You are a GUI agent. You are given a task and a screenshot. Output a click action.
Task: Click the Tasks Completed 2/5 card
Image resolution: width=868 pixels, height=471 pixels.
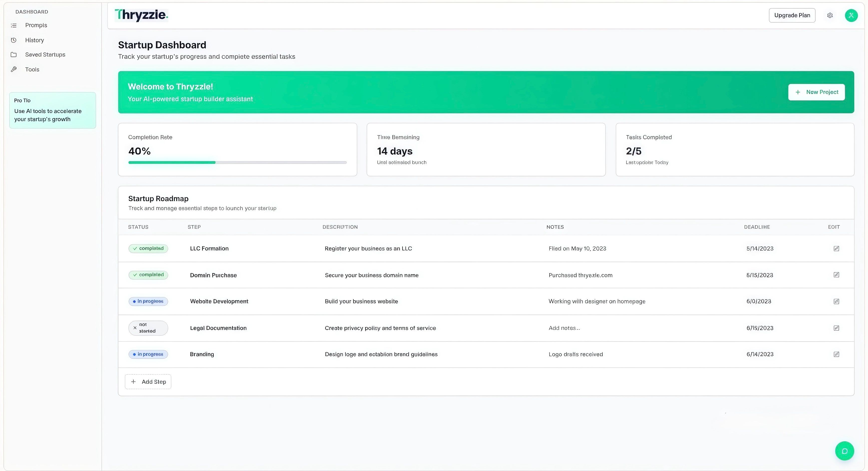(735, 149)
